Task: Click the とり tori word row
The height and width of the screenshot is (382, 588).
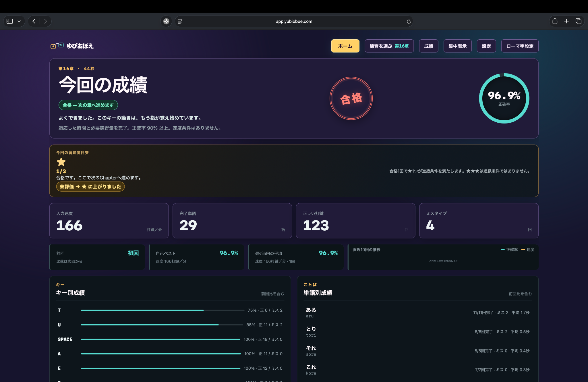Action: (418, 331)
